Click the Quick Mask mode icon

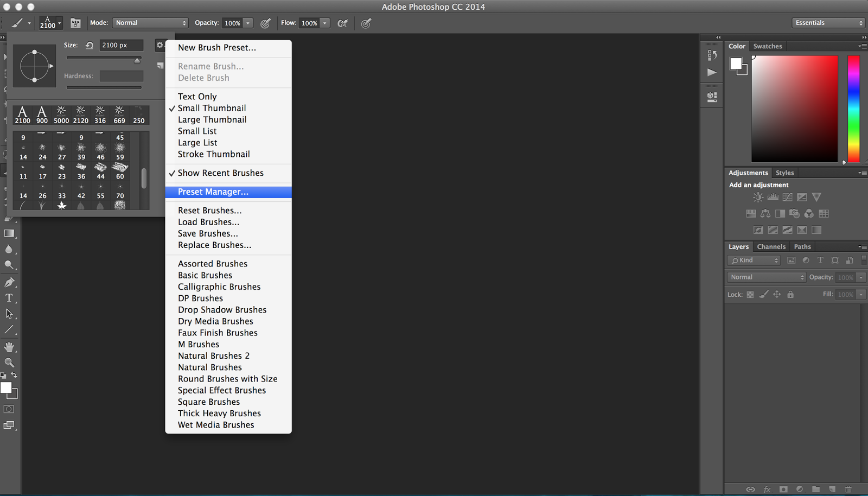(x=9, y=409)
